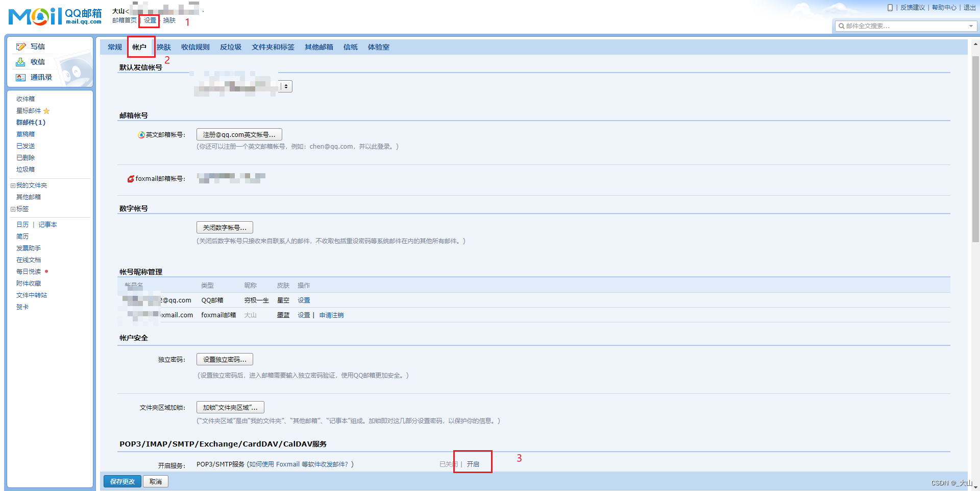This screenshot has height=491, width=980.
Task: Click the inbox tray icon beside 收信
Action: pos(20,62)
